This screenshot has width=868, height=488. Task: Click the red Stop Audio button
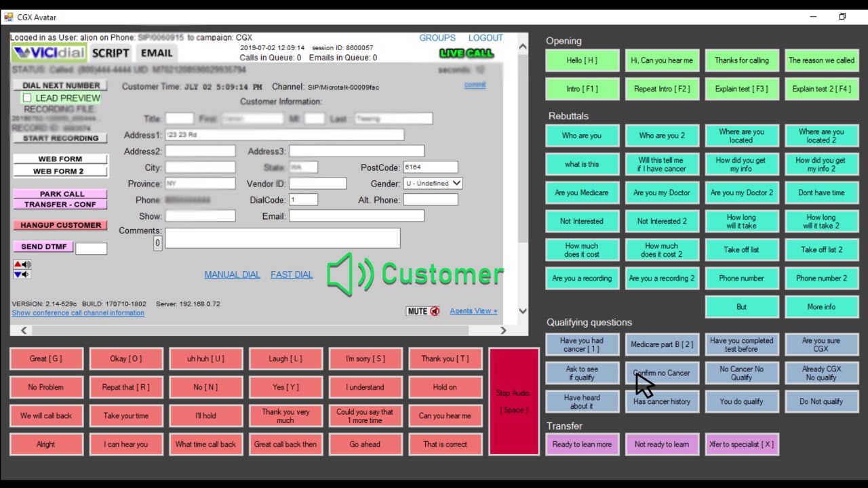tap(513, 401)
